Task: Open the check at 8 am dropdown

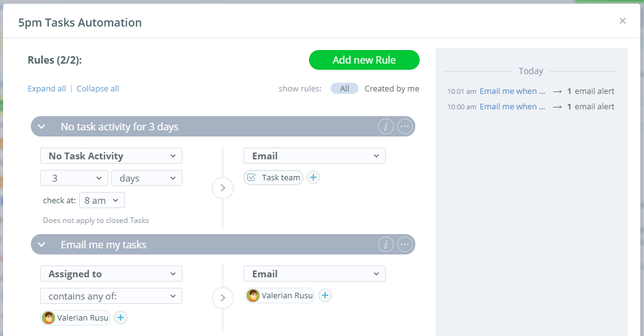Action: pyautogui.click(x=102, y=200)
